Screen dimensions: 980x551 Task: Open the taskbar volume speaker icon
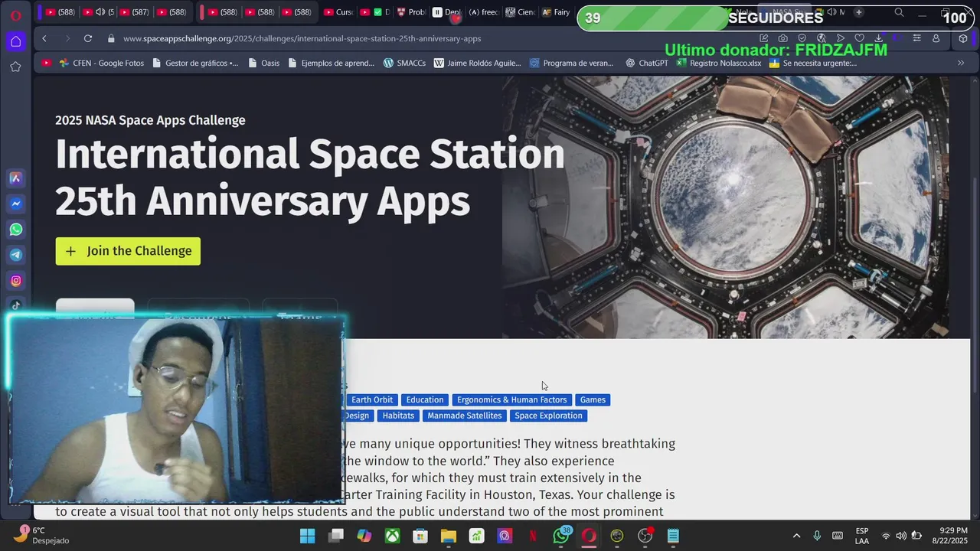coord(901,536)
